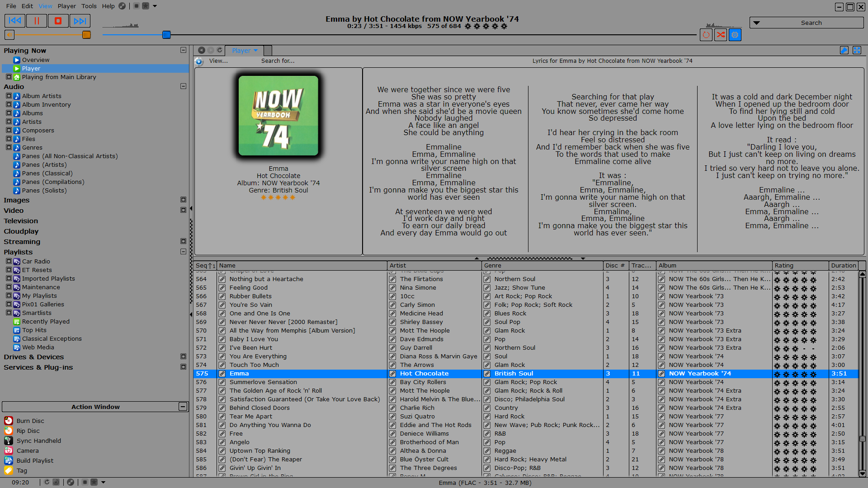Select Television in the sidebar

(21, 221)
